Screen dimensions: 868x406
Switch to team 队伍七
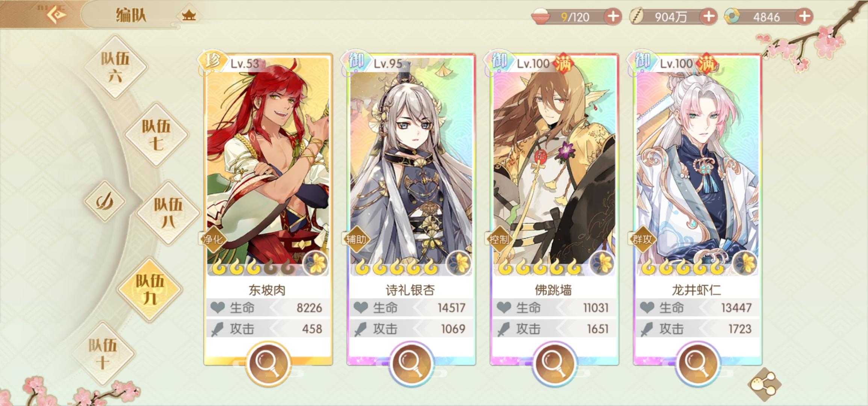click(156, 135)
